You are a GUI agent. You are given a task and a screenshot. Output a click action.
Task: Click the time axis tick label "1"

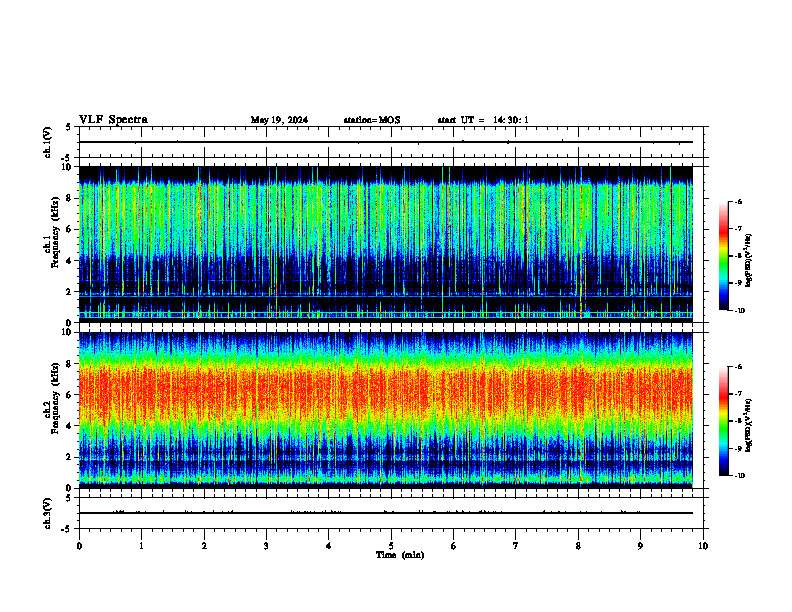(x=141, y=546)
